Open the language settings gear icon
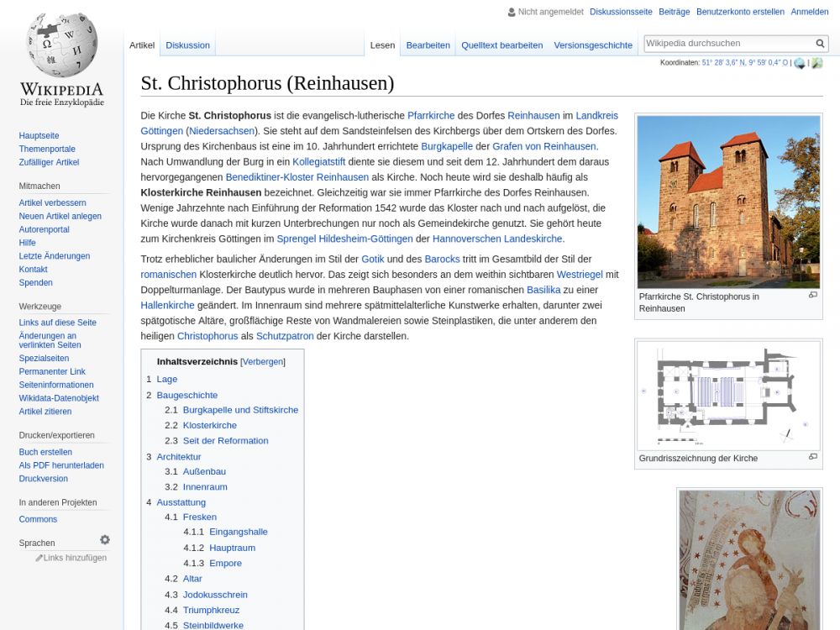This screenshot has height=630, width=840. click(x=105, y=540)
